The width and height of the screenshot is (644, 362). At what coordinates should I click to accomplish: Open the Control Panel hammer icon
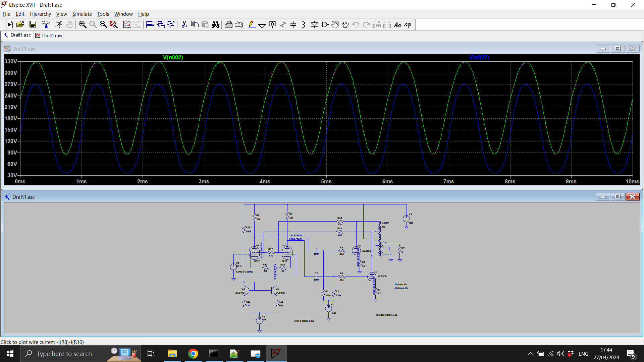[x=46, y=24]
